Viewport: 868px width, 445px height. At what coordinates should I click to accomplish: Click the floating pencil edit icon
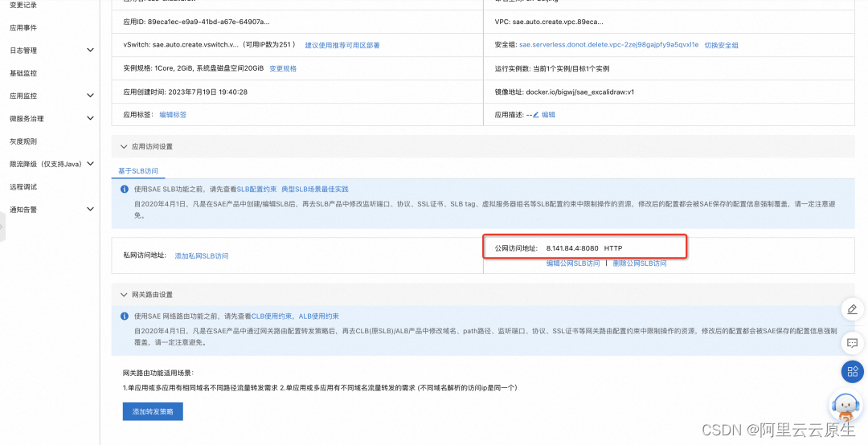click(853, 309)
